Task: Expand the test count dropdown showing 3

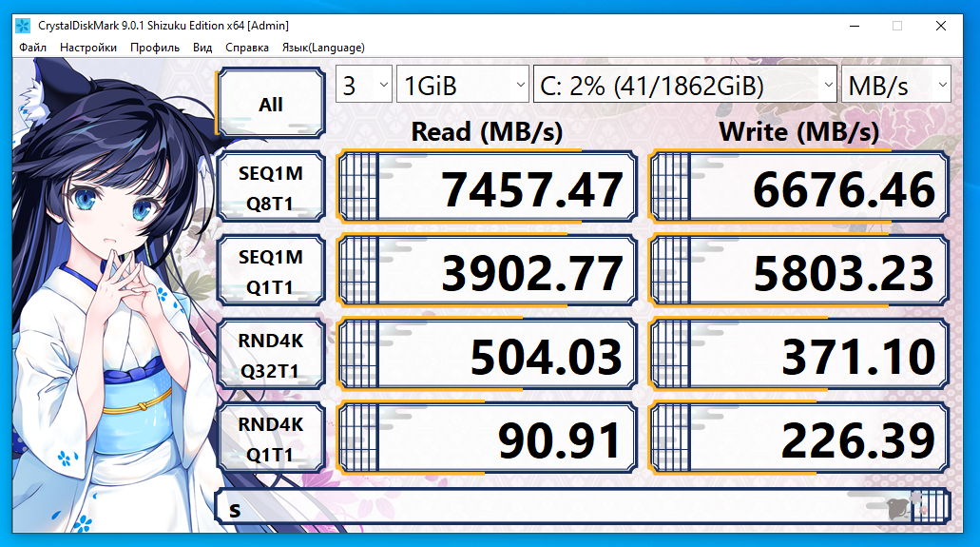Action: click(364, 85)
